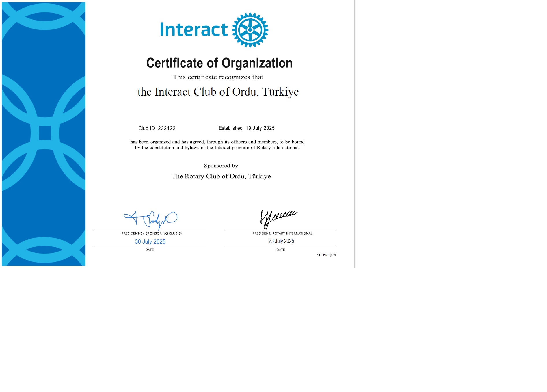Click the form code 647i-EN—(624)
This screenshot has width=547, height=392.
pyautogui.click(x=327, y=255)
